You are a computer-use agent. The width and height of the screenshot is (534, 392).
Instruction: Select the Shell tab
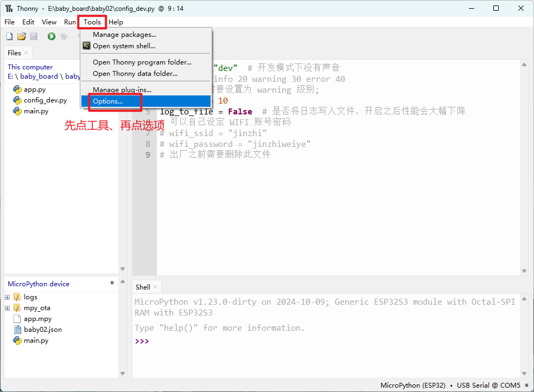pyautogui.click(x=143, y=287)
